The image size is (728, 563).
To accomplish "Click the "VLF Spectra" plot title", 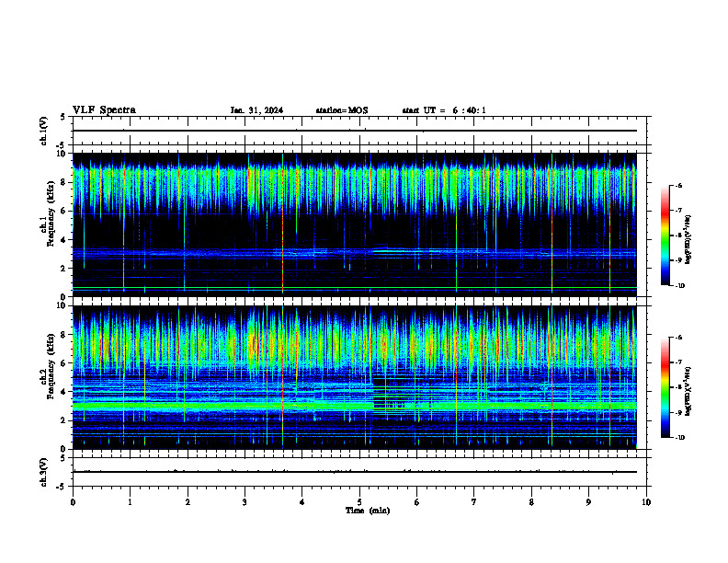I will 104,110.
